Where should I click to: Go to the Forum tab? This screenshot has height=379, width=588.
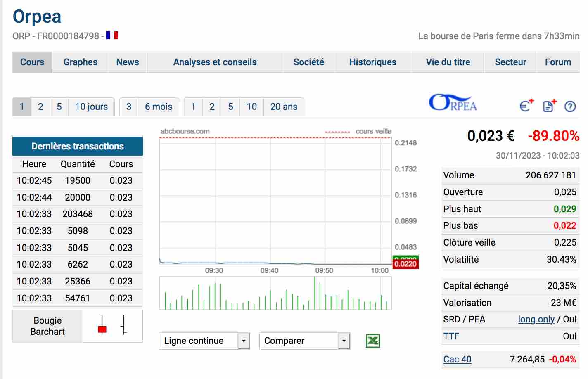(558, 62)
